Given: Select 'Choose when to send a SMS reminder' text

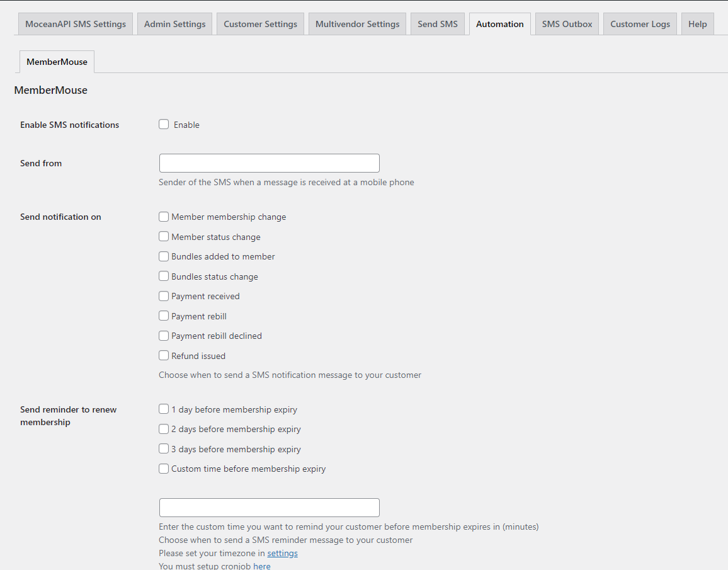Looking at the screenshot, I should (285, 540).
